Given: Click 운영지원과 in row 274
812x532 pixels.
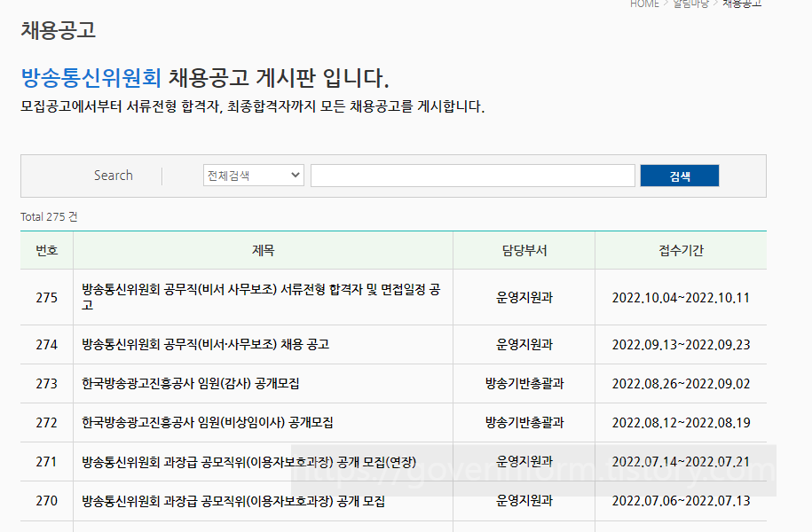Looking at the screenshot, I should click(x=524, y=345).
